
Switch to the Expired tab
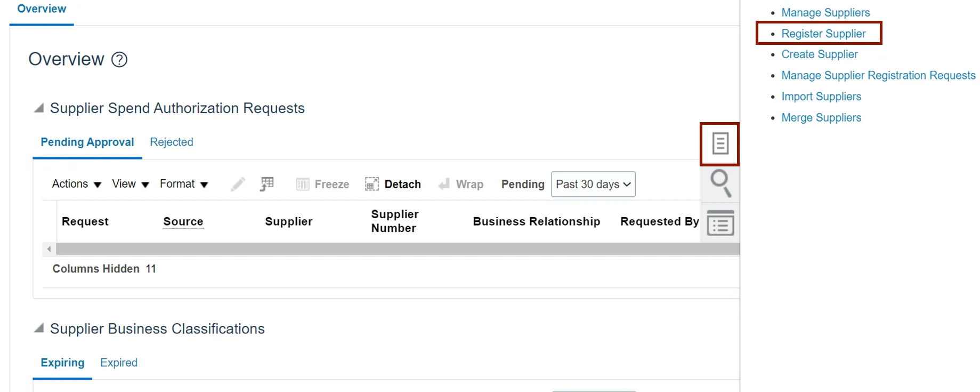click(119, 363)
